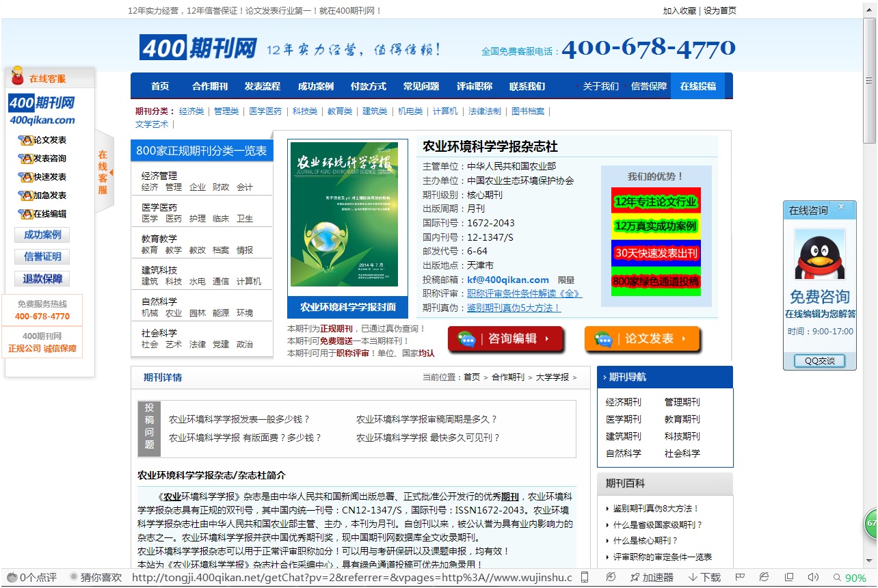Click the 猜你喜欢 icon in status bar
Screen dimensions: 878x588
pyautogui.click(x=74, y=577)
